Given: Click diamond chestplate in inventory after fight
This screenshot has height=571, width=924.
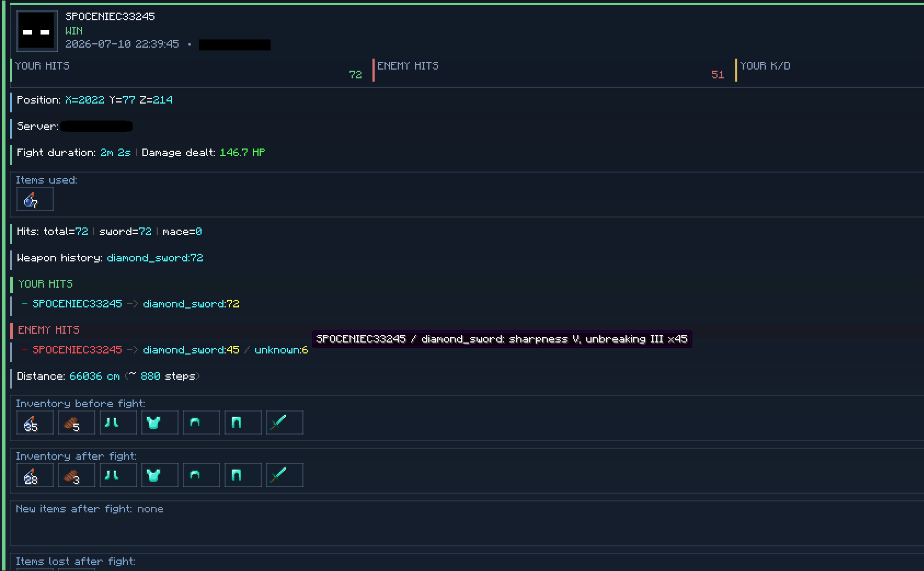Looking at the screenshot, I should click(x=160, y=475).
